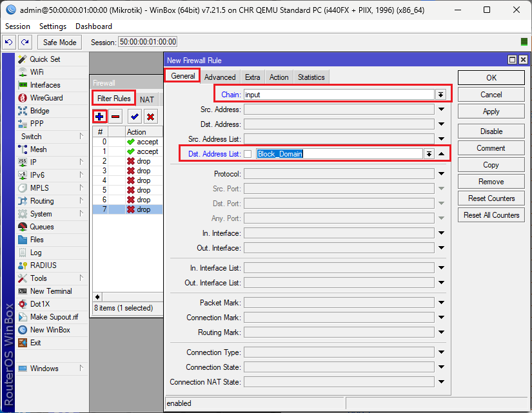532x413 pixels.
Task: Open the RADIUS settings
Action: [43, 265]
